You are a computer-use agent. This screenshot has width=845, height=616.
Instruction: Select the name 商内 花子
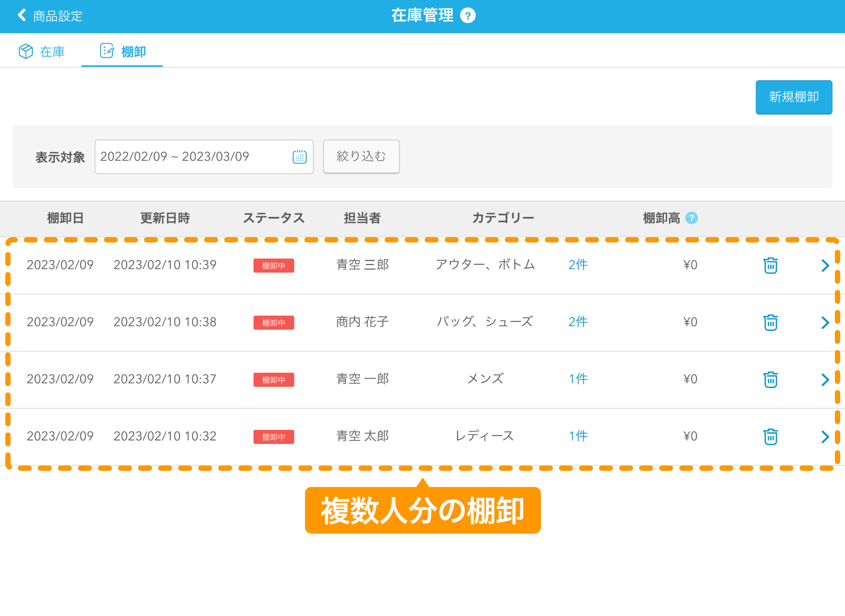[x=363, y=322]
